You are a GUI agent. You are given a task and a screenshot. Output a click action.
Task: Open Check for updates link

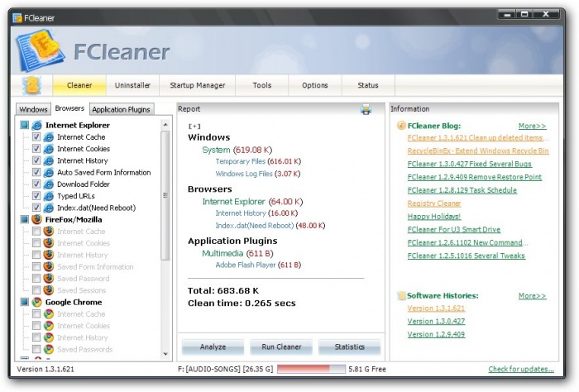pyautogui.click(x=521, y=369)
